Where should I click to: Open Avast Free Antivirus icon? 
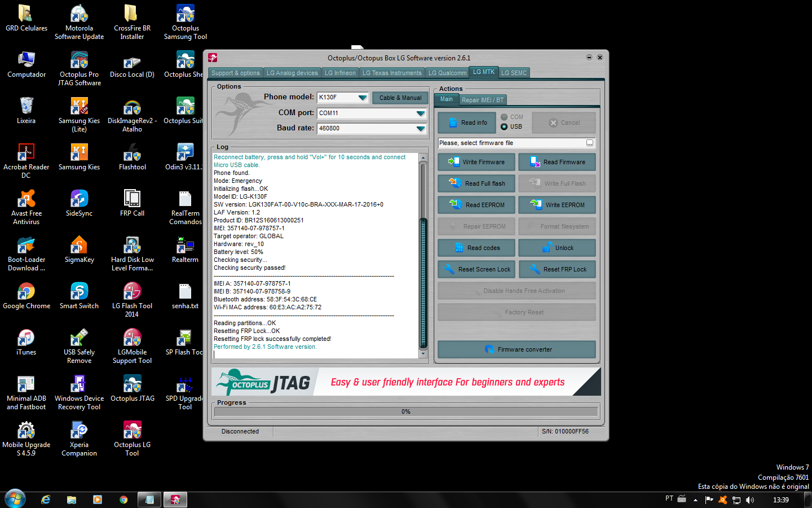coord(26,208)
